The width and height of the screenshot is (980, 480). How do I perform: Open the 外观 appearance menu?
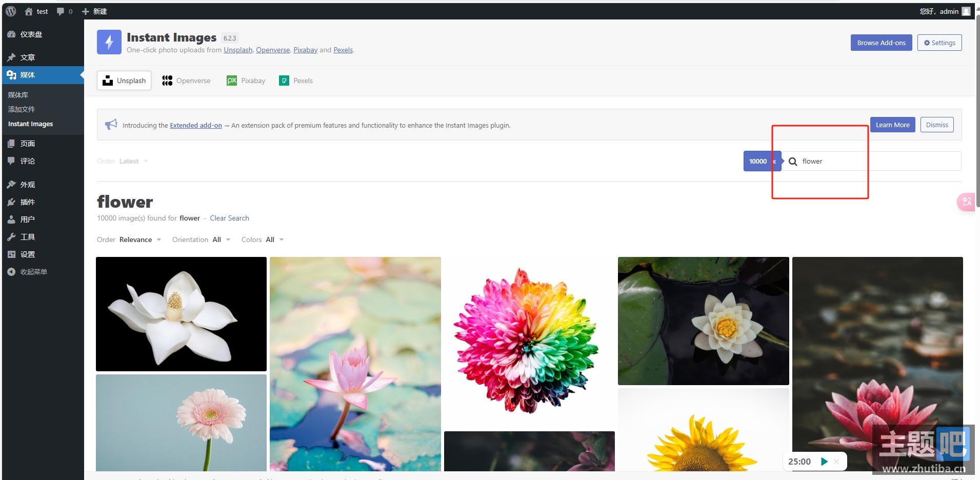[43, 185]
